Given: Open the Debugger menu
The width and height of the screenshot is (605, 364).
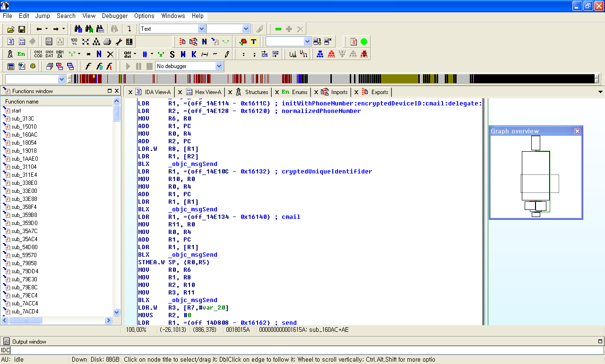Looking at the screenshot, I should (115, 16).
